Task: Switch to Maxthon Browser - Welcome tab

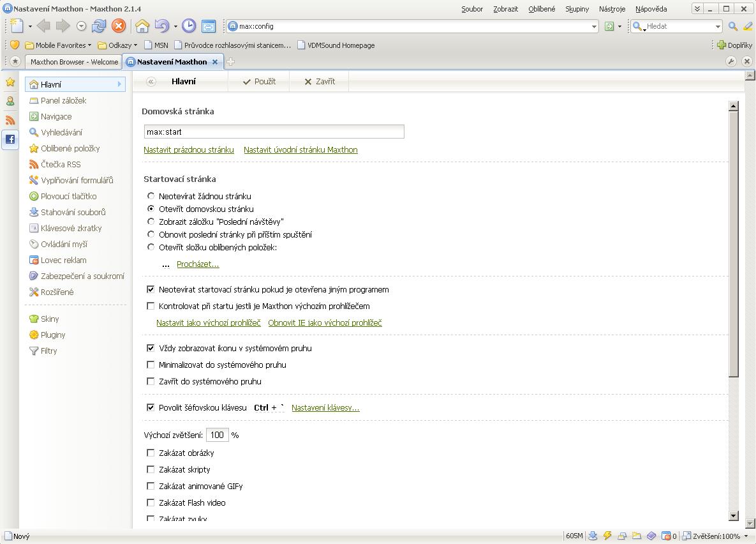Action: pyautogui.click(x=74, y=62)
